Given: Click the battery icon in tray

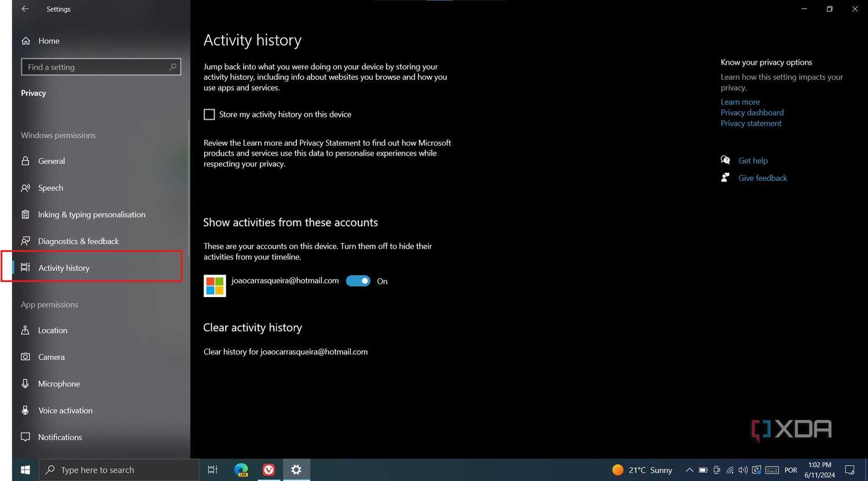Looking at the screenshot, I should [x=703, y=470].
